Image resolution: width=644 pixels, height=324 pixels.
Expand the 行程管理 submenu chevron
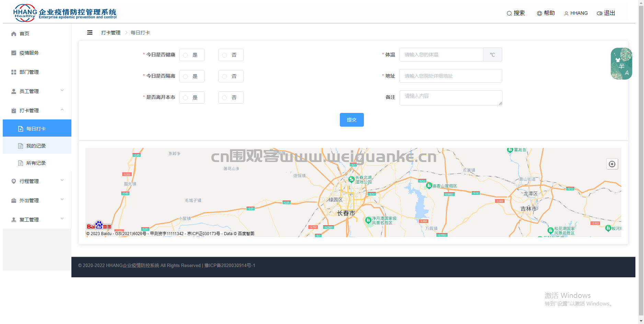[x=62, y=181]
